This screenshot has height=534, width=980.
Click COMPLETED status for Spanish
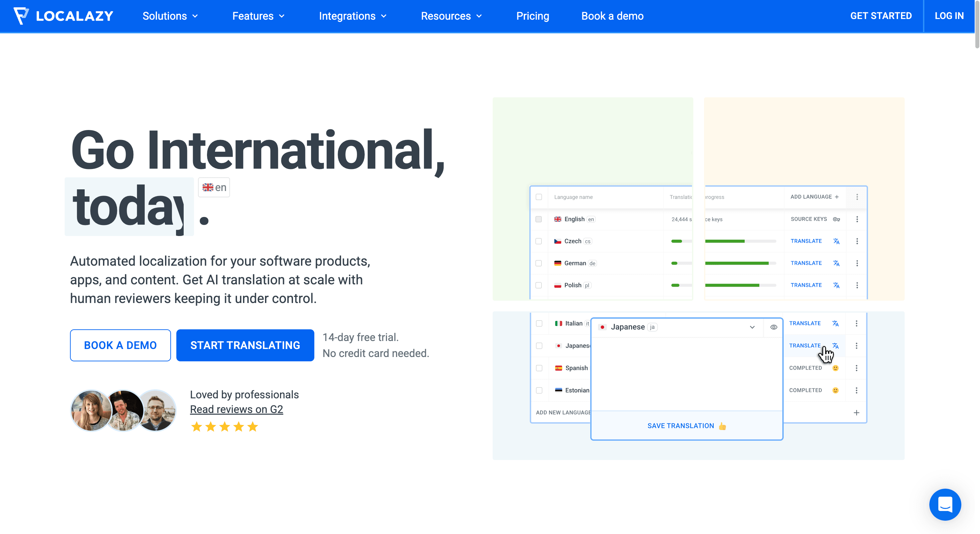[x=805, y=368]
